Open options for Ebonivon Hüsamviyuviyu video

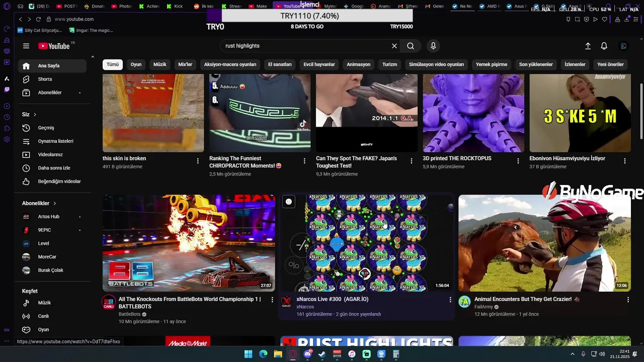tap(624, 161)
